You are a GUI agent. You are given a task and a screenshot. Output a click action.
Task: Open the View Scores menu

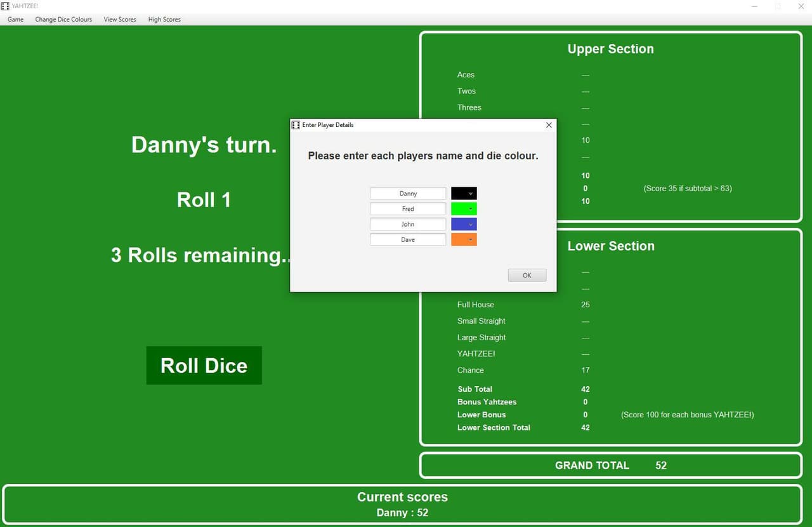coord(120,20)
